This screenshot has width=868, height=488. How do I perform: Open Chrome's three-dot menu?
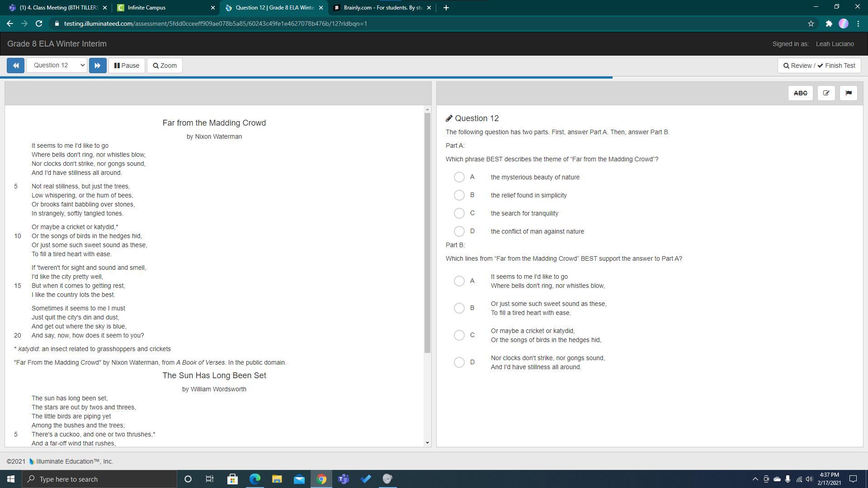click(858, 23)
